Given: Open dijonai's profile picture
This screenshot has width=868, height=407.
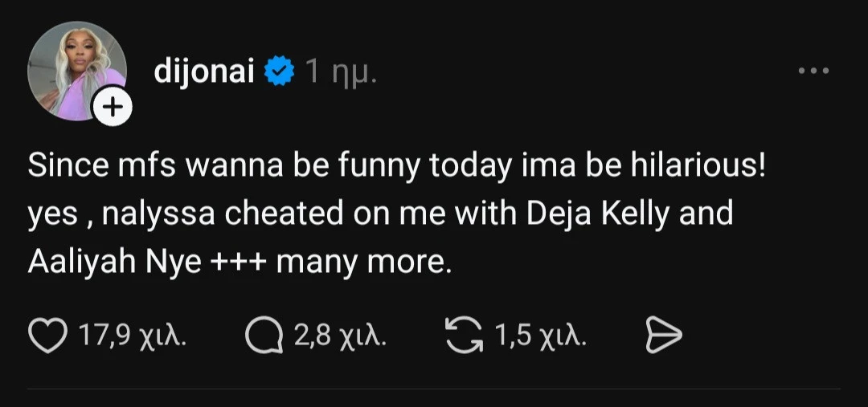Looking at the screenshot, I should click(76, 71).
